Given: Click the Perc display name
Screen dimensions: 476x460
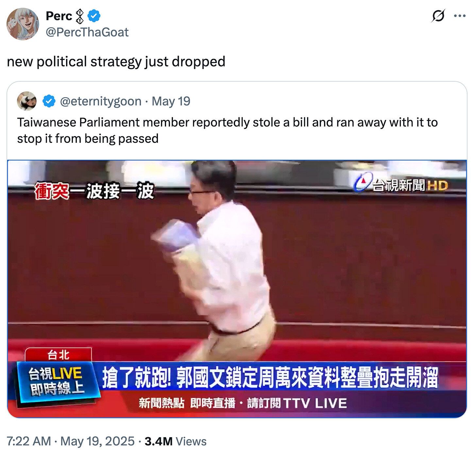Looking at the screenshot, I should coord(59,16).
